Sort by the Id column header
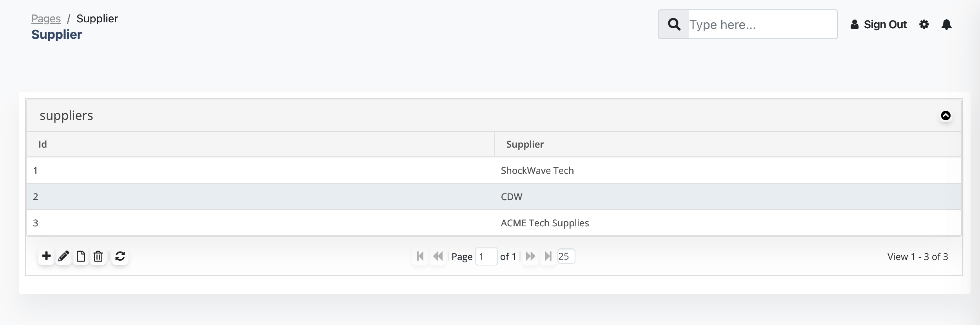980x325 pixels. pyautogui.click(x=260, y=144)
